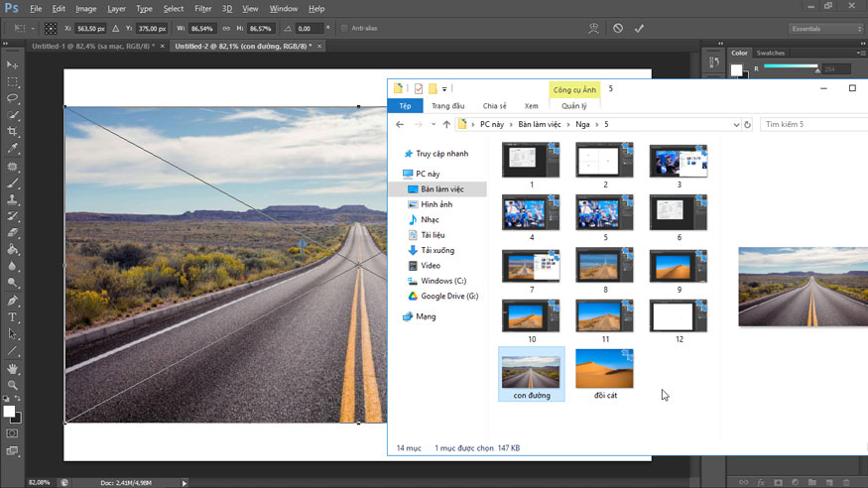Activate the Hand tool
The width and height of the screenshot is (868, 488).
coord(13,368)
